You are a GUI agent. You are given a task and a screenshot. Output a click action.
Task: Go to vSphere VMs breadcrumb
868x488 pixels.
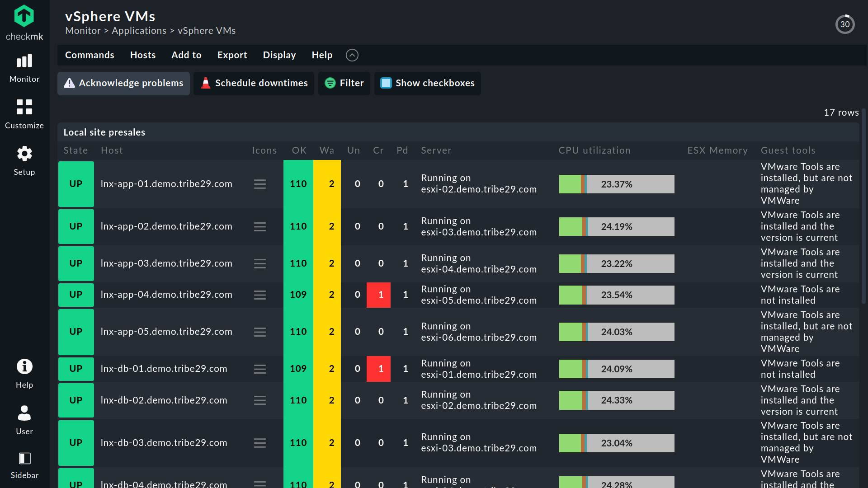click(207, 31)
